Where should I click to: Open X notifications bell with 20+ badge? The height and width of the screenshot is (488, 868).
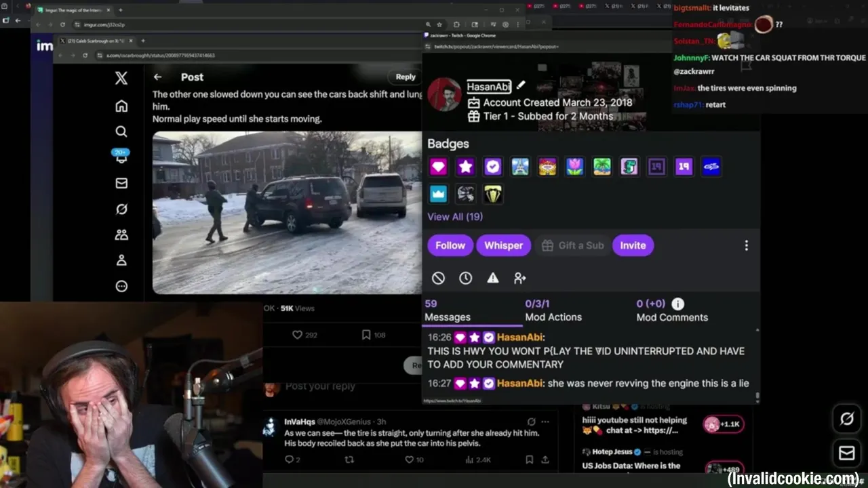(121, 157)
